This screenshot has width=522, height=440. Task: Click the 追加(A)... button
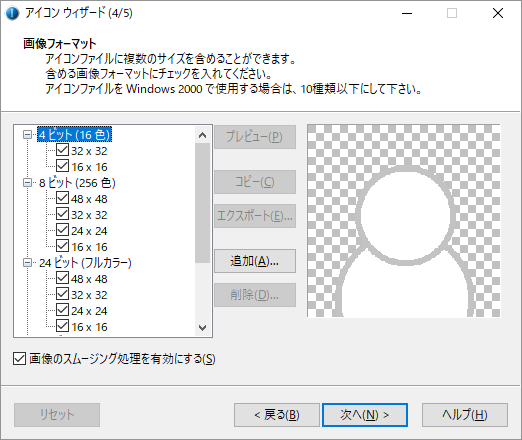(x=255, y=261)
